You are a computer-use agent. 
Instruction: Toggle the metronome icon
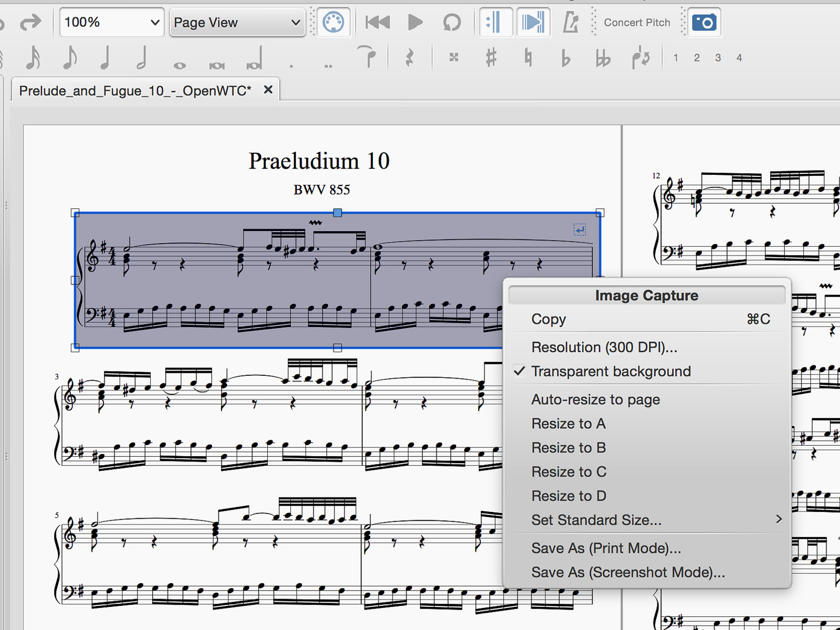[571, 23]
